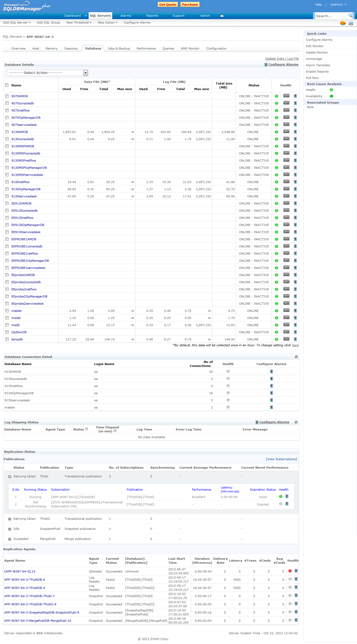
Task: Click alarm configuration icon for OpStorDB row
Action: pos(295,332)
